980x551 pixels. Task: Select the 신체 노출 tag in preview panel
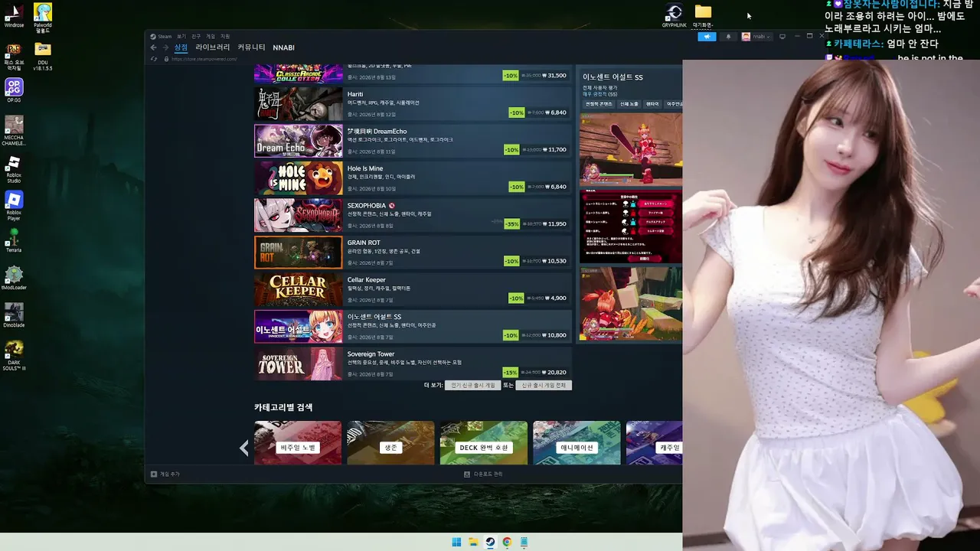629,104
